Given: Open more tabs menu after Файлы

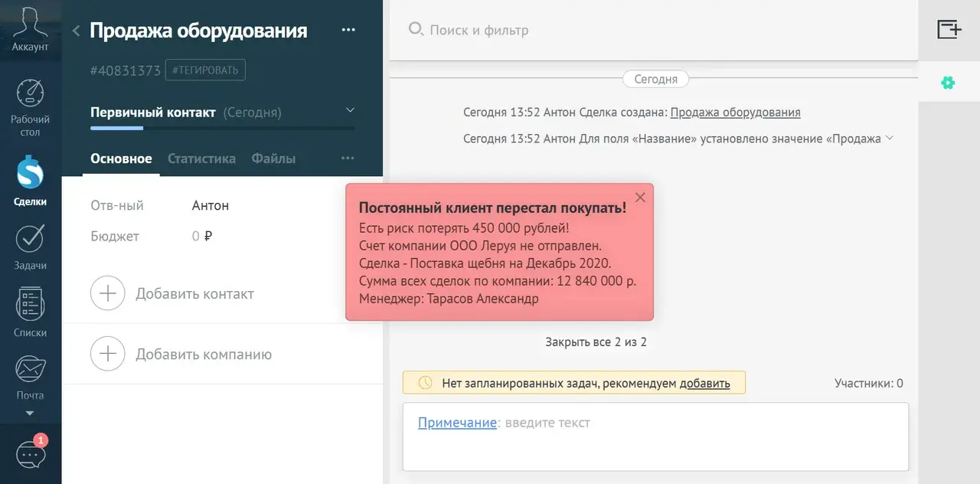Looking at the screenshot, I should pos(348,158).
